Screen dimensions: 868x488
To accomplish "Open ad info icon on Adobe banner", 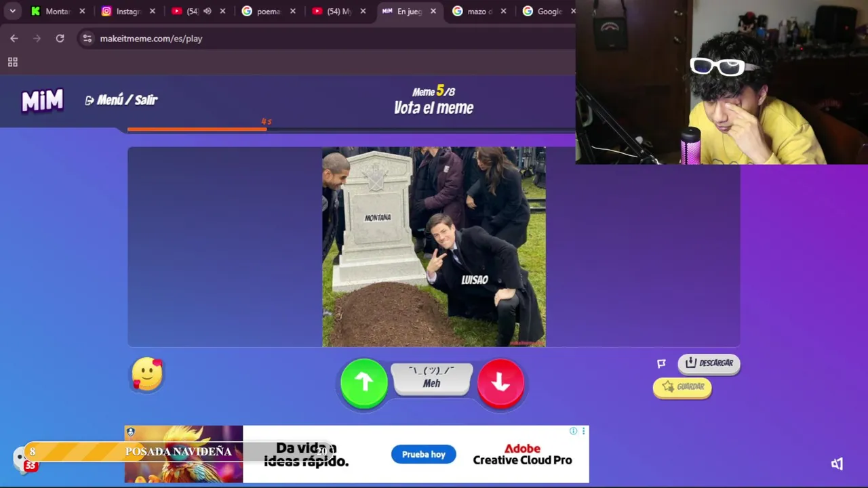I will (573, 431).
